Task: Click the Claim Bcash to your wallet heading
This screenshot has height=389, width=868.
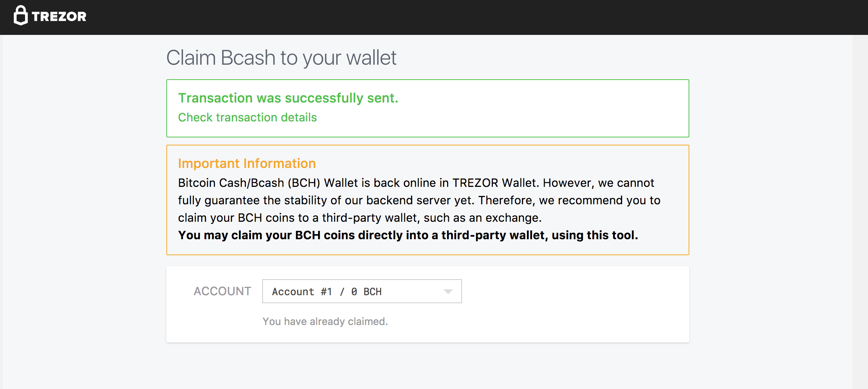Action: click(281, 58)
